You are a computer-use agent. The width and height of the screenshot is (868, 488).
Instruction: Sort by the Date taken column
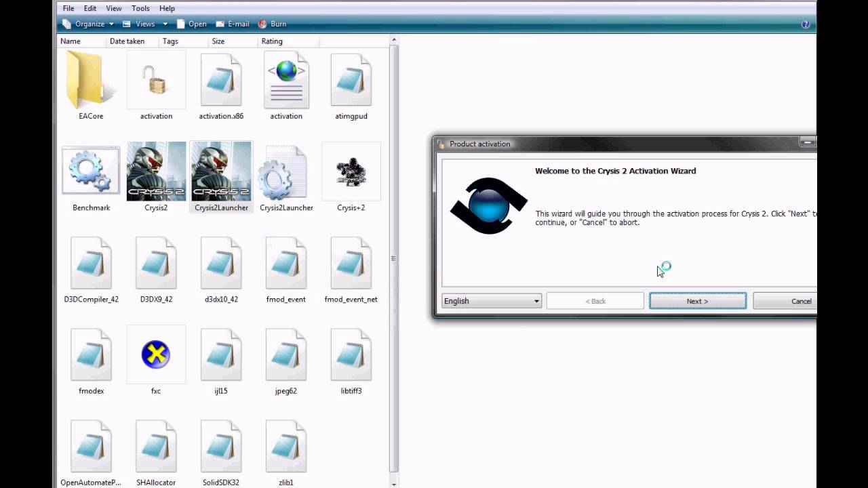pos(133,41)
